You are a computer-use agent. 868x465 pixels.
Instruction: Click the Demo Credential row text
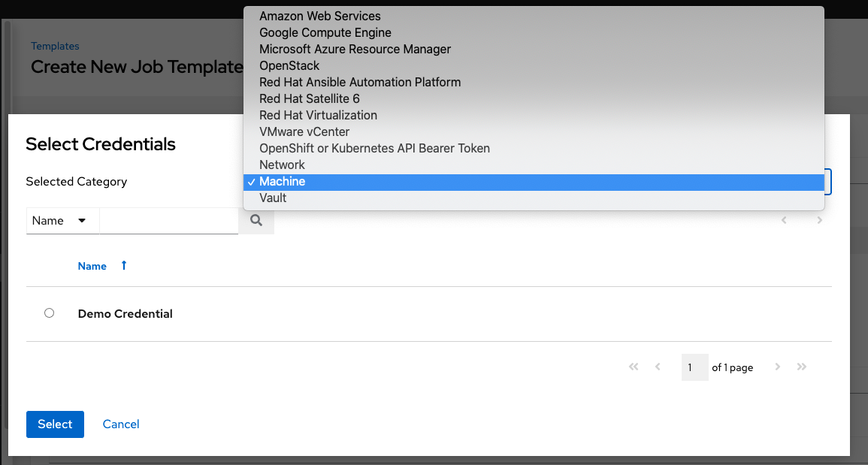[125, 314]
